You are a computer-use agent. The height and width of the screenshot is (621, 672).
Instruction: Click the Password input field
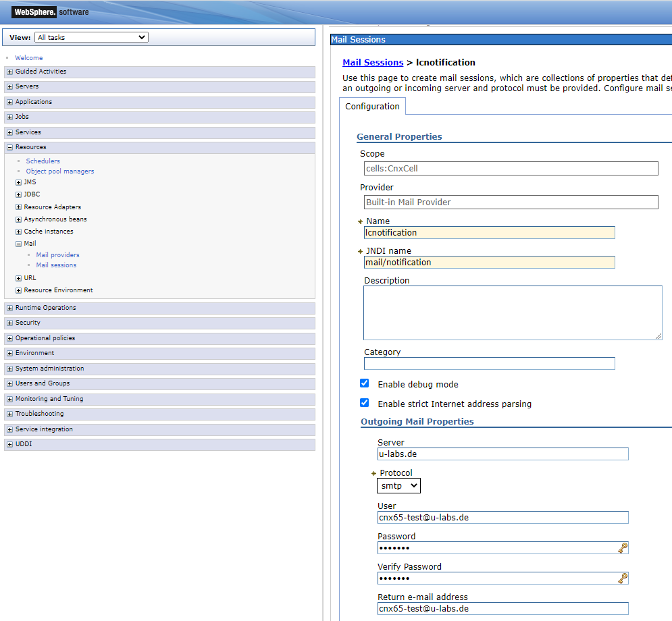[x=502, y=548]
